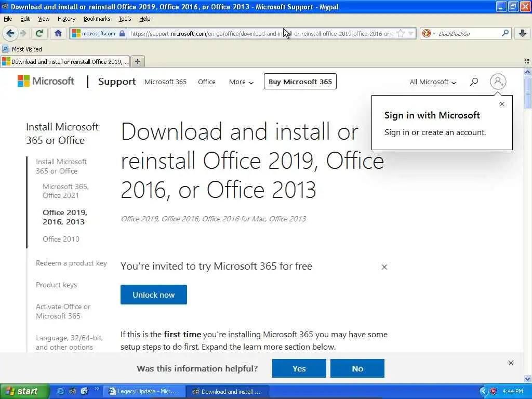Click the DuckDuckGo search input field
This screenshot has width=532, height=399.
[468, 33]
